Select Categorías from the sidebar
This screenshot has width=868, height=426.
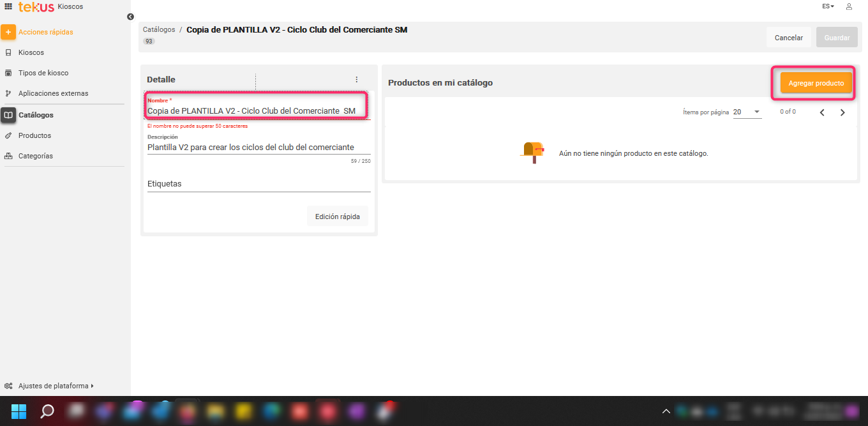[x=36, y=156]
